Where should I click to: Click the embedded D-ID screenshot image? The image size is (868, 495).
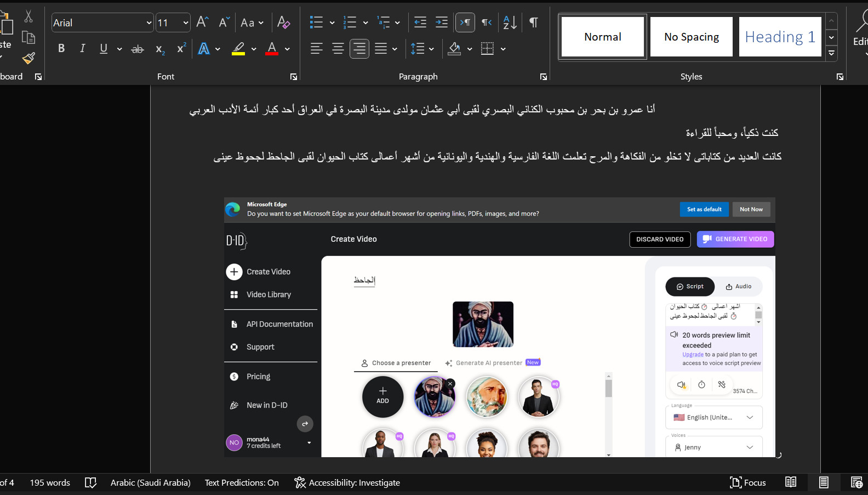pyautogui.click(x=500, y=327)
